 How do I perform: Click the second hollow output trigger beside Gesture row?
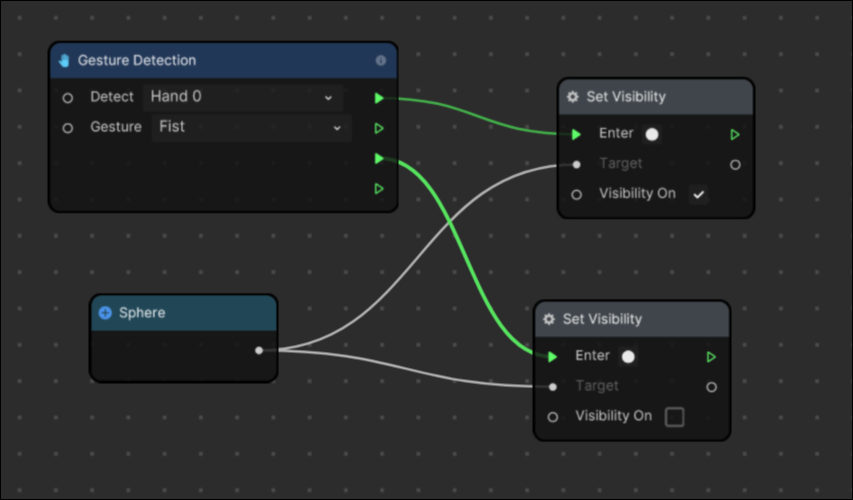[379, 128]
